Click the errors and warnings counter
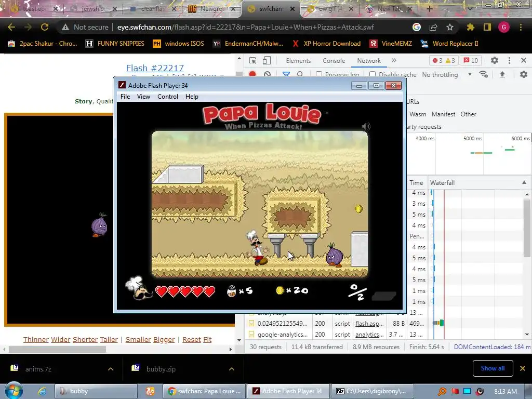The height and width of the screenshot is (399, 532). point(444,61)
